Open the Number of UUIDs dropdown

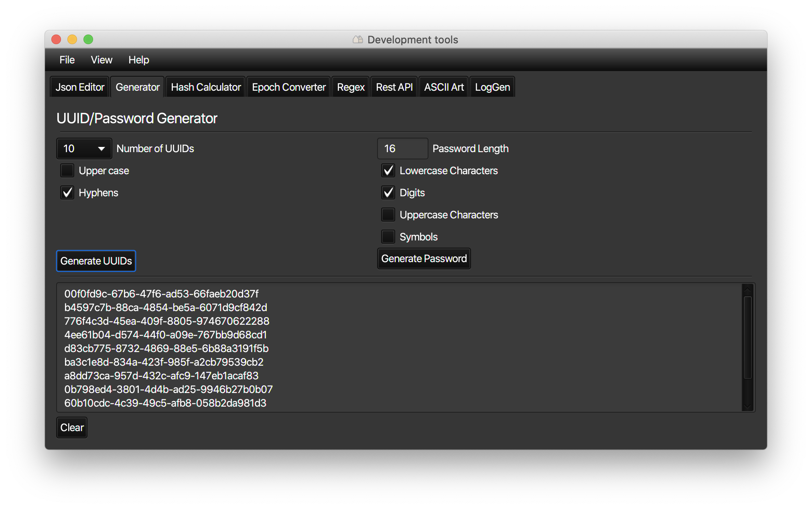coord(84,149)
